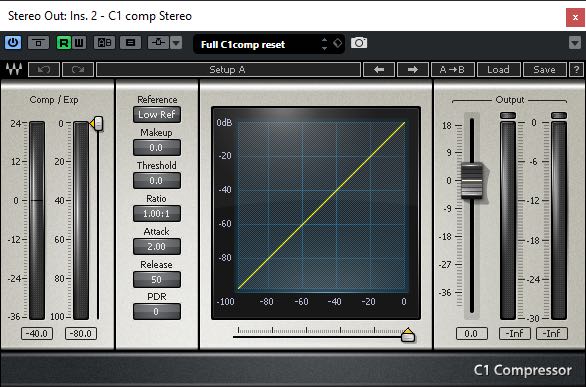Click the Waves logo icon
The height and width of the screenshot is (387, 586).
[x=14, y=69]
